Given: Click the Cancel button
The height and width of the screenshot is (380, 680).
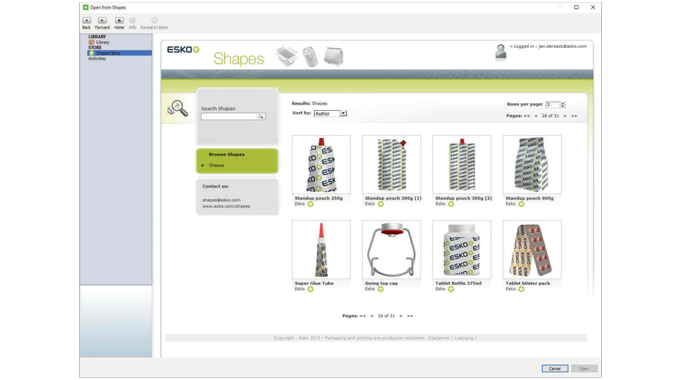Looking at the screenshot, I should 555,368.
